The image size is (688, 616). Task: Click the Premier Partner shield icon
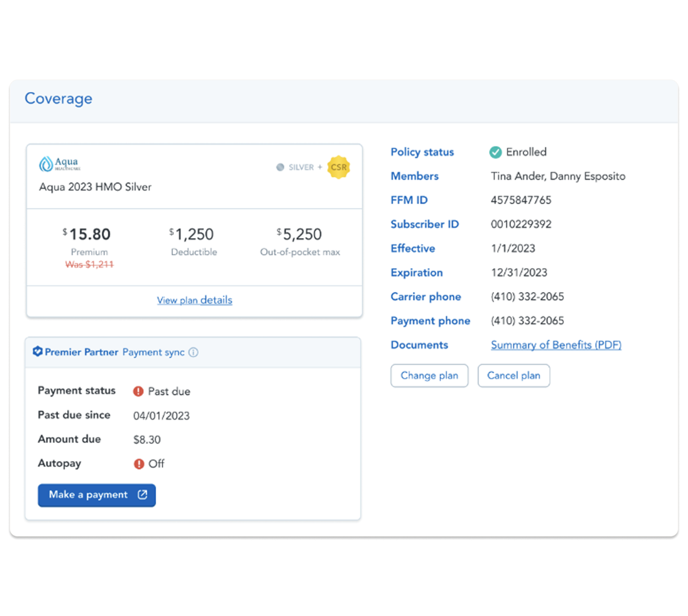pos(37,352)
